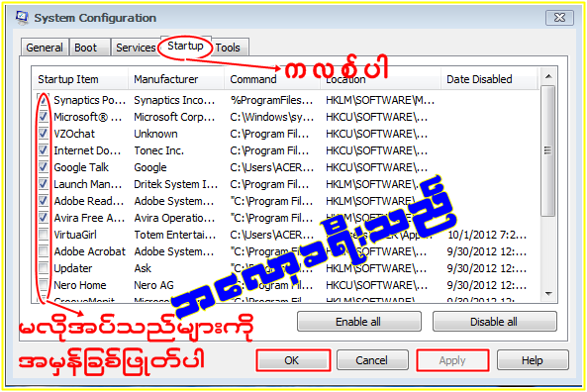This screenshot has width=587, height=392.
Task: Select the 'Ask' manufacturer cell
Action: [143, 268]
